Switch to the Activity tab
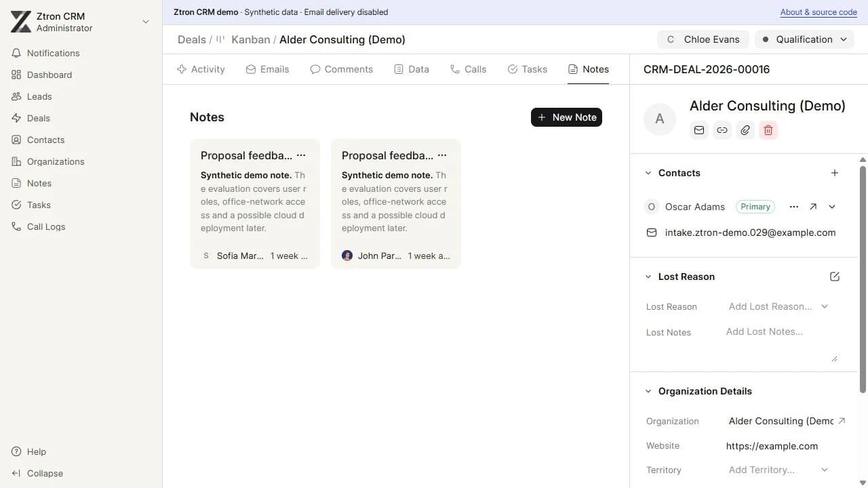The width and height of the screenshot is (868, 488). pyautogui.click(x=201, y=69)
